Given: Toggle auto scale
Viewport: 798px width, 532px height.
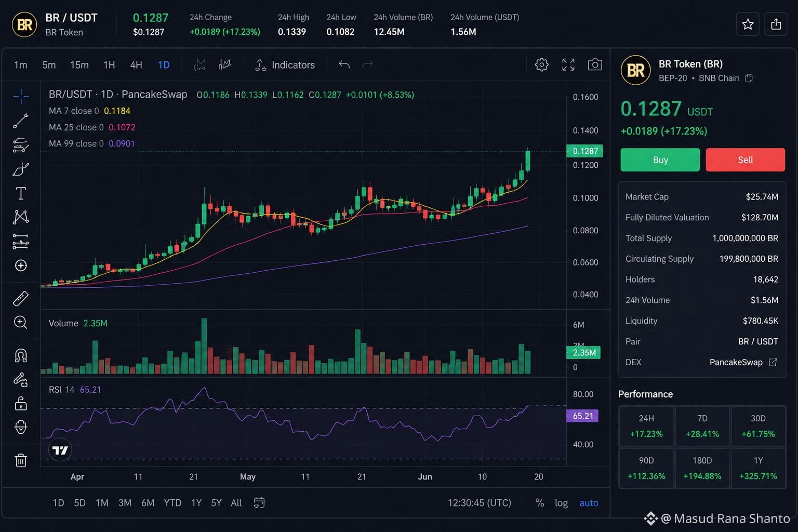Looking at the screenshot, I should (x=589, y=503).
